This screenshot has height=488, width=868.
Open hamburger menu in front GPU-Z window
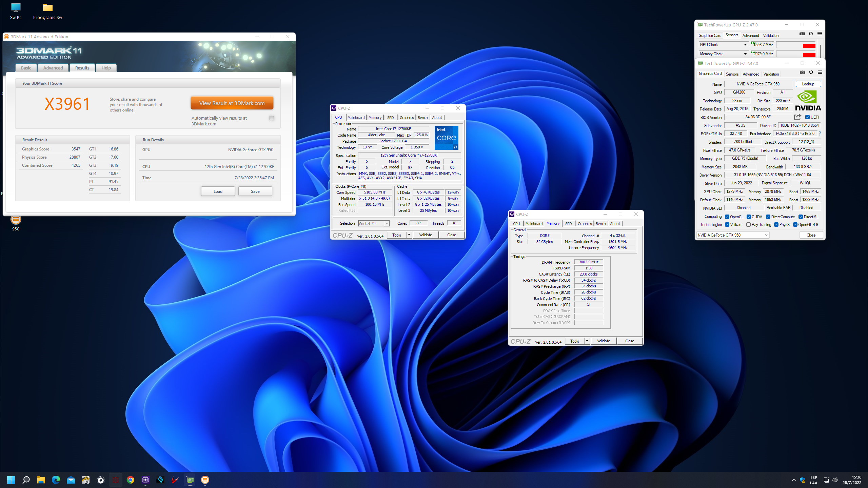[820, 72]
